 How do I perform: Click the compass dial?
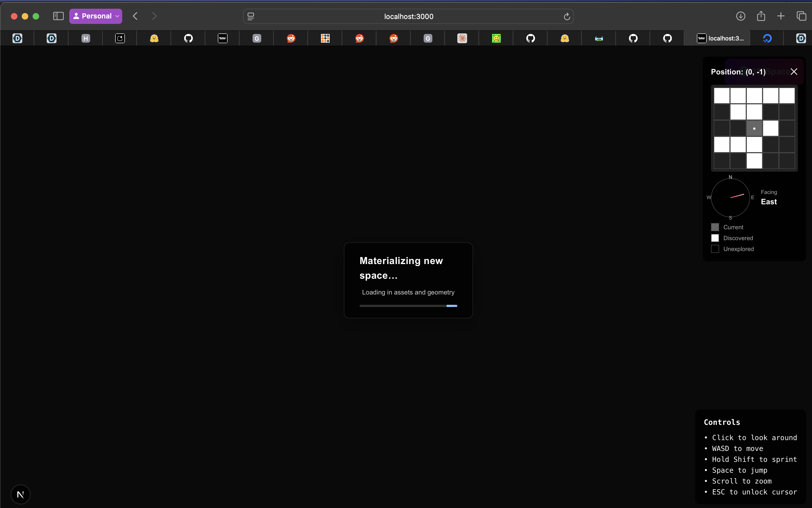coord(731,197)
